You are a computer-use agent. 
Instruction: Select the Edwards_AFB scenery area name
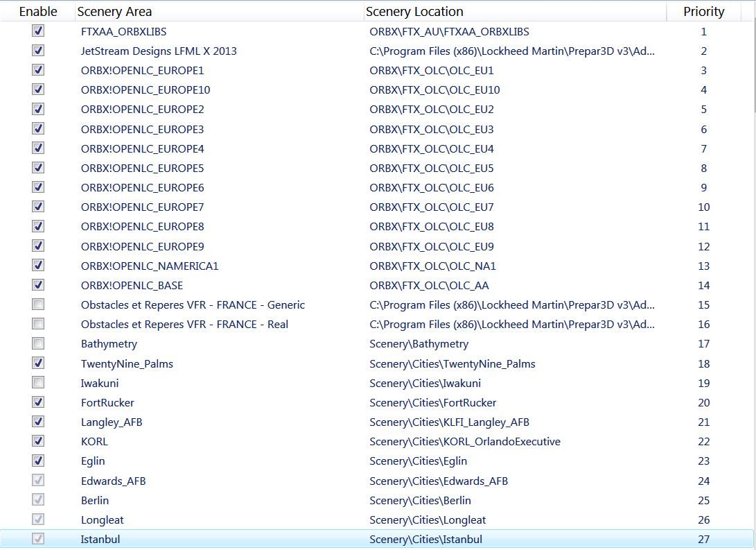click(x=114, y=481)
